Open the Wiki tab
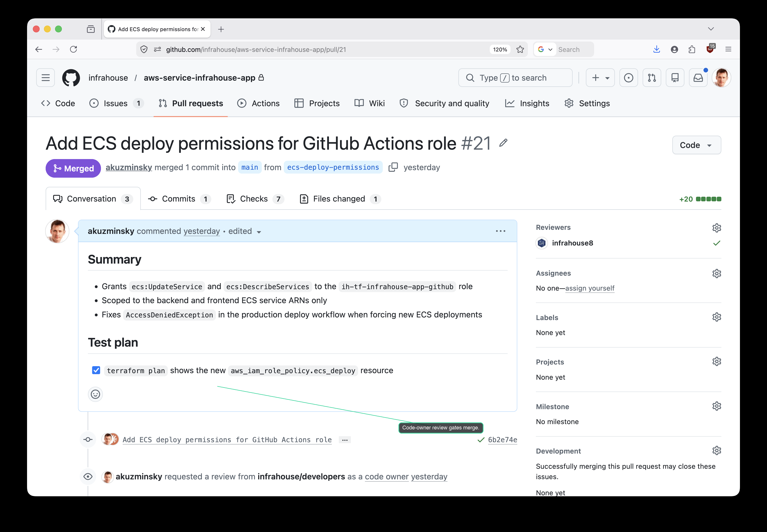The image size is (767, 532). pos(369,103)
